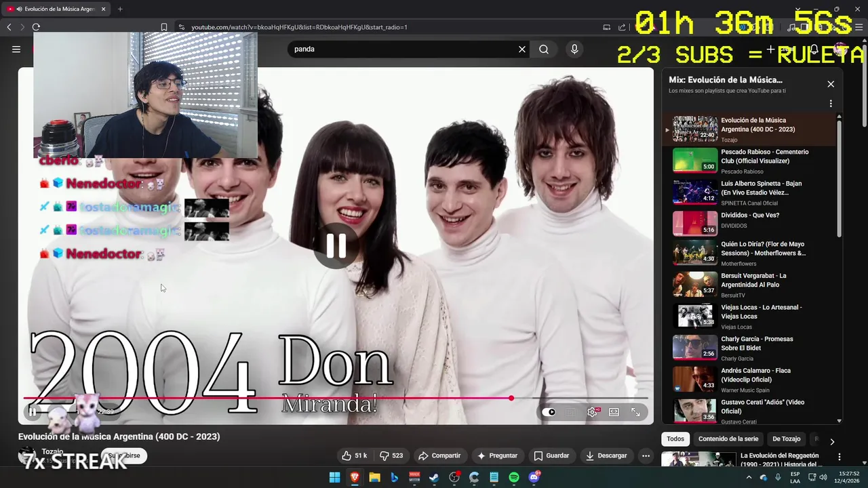This screenshot has width=868, height=488.
Task: Open Voicemeeter from taskbar
Action: (x=414, y=478)
